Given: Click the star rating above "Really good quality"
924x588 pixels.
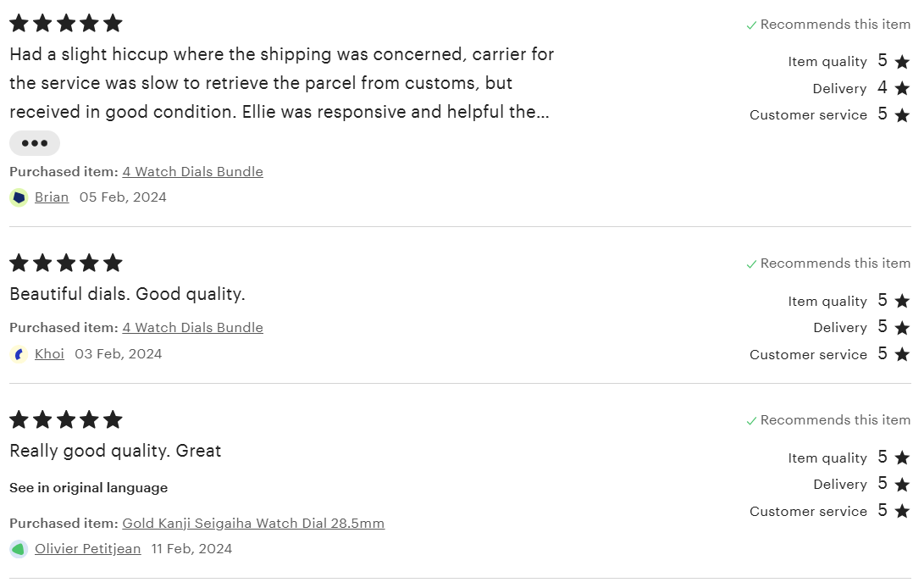Looking at the screenshot, I should coord(66,419).
